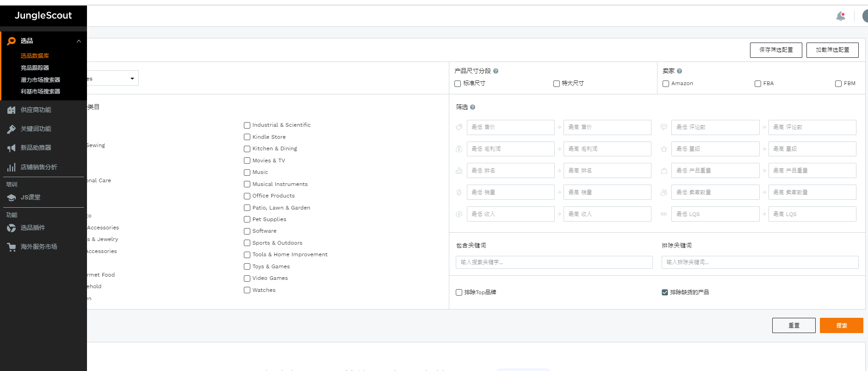Check Video Games category

pos(247,278)
